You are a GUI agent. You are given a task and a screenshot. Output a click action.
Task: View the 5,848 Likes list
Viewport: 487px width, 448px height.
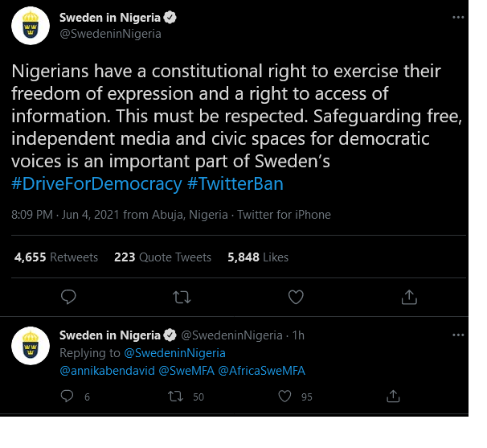(258, 257)
